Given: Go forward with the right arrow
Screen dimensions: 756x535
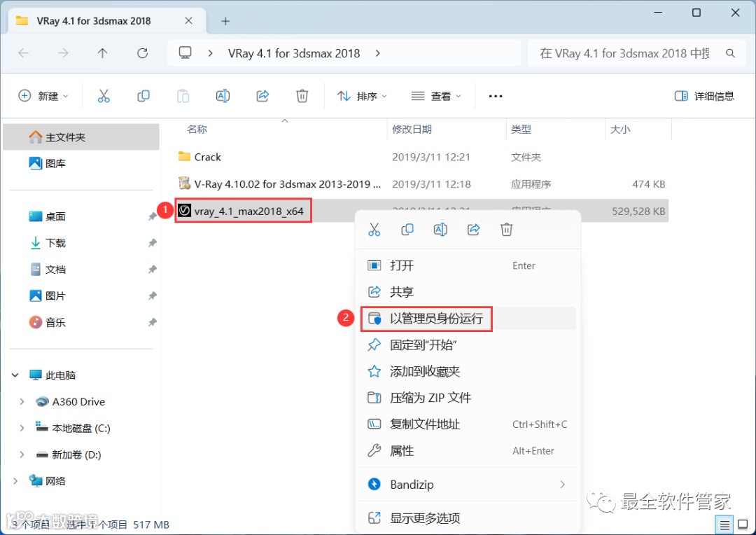Looking at the screenshot, I should [63, 53].
